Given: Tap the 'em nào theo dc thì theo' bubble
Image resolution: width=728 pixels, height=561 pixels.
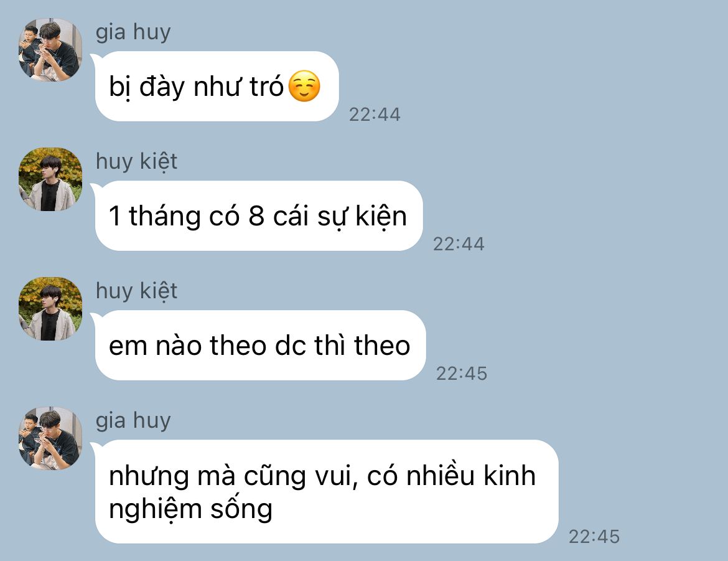Looking at the screenshot, I should [260, 346].
